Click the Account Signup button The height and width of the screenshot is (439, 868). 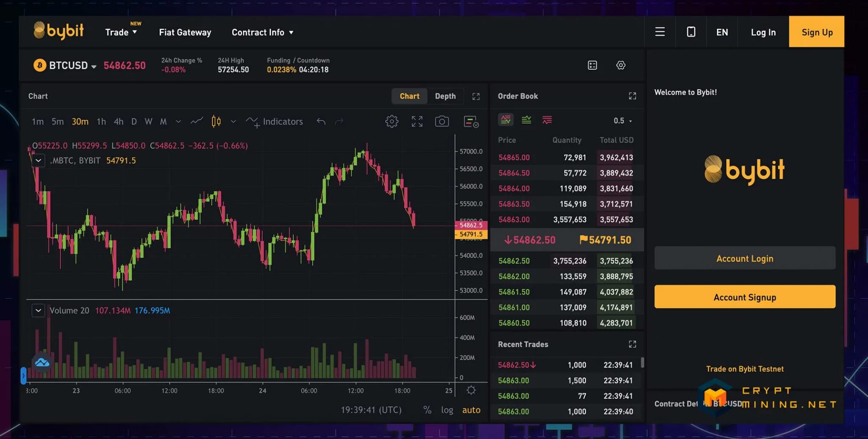[x=745, y=297]
